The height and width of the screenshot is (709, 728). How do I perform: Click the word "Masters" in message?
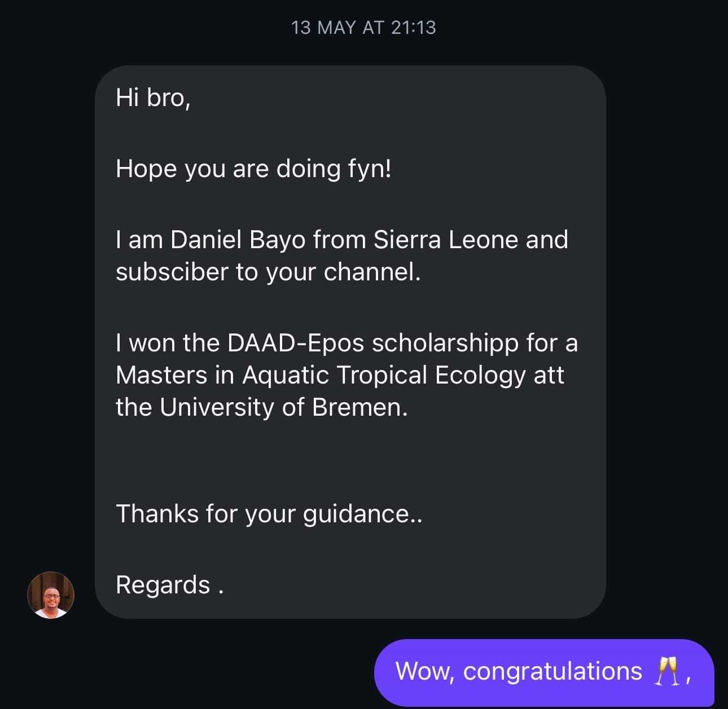point(161,375)
